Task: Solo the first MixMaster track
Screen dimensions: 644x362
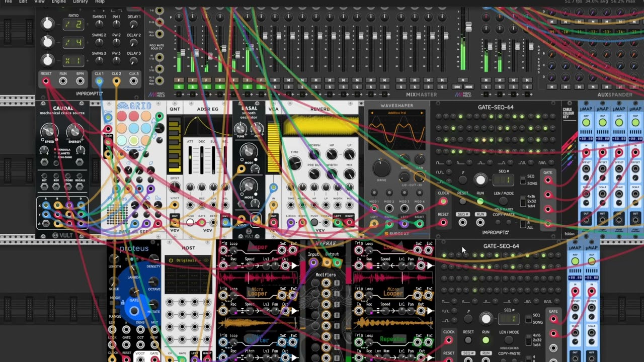Action: tap(178, 86)
